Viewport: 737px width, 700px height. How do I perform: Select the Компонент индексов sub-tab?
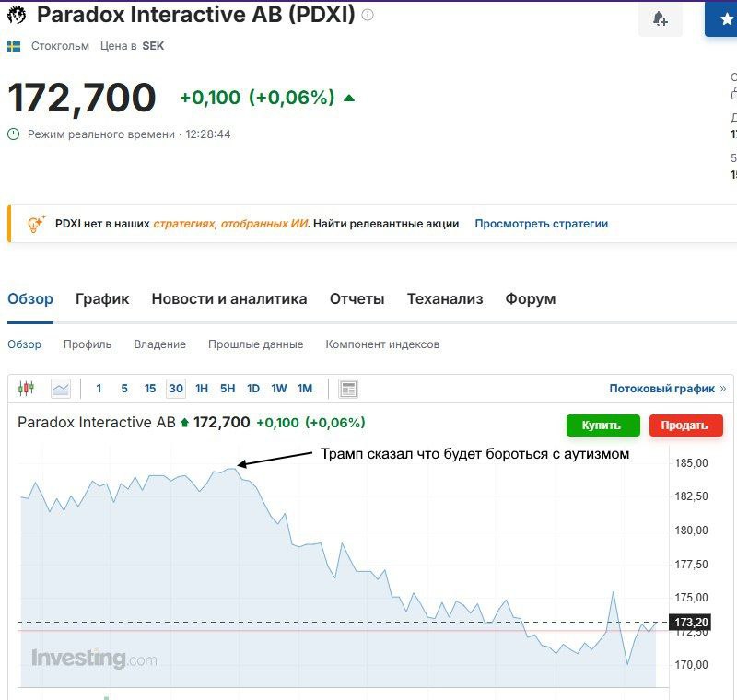tap(382, 344)
